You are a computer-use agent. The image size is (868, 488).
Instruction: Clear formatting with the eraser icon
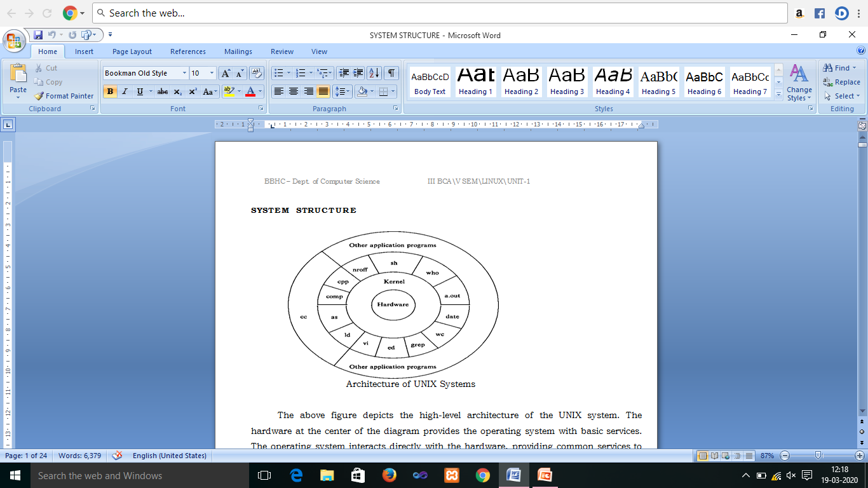click(257, 73)
